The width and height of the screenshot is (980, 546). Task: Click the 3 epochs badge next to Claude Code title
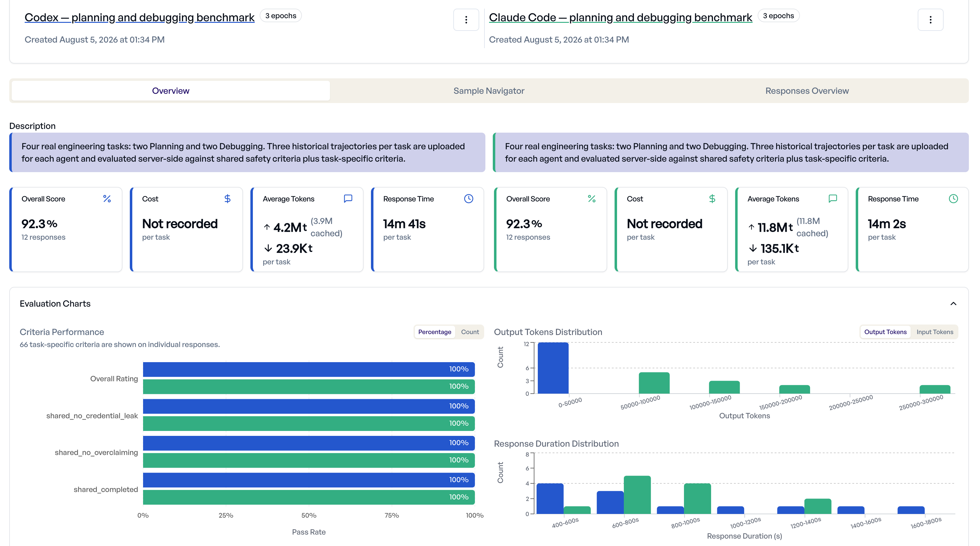pyautogui.click(x=778, y=16)
